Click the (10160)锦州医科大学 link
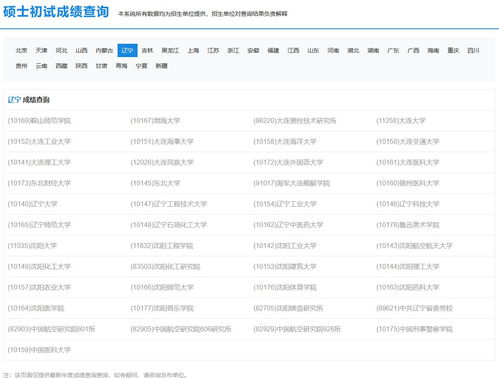499x378 pixels. [x=408, y=183]
